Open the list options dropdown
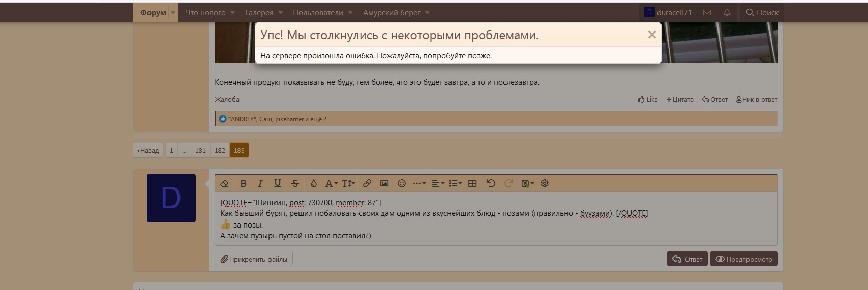The image size is (868, 290). pyautogui.click(x=455, y=183)
